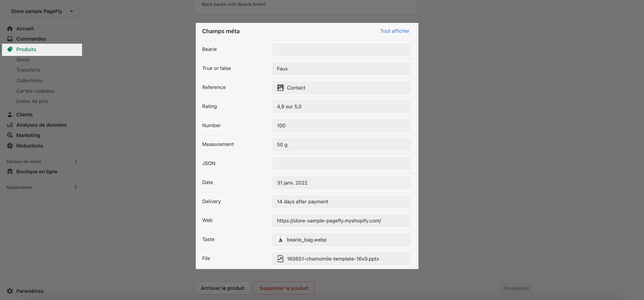The height and width of the screenshot is (300, 644).
Task: Click the file icon next to pptx filename
Action: click(280, 259)
